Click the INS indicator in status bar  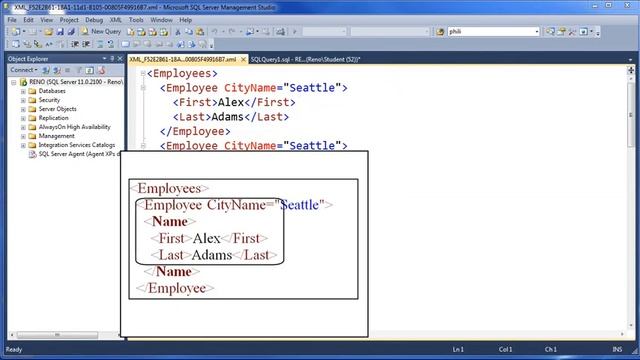tap(617, 349)
